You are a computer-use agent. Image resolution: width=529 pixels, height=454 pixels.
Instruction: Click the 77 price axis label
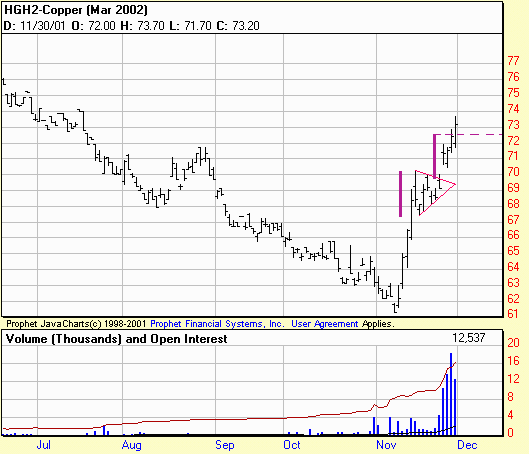tap(513, 61)
